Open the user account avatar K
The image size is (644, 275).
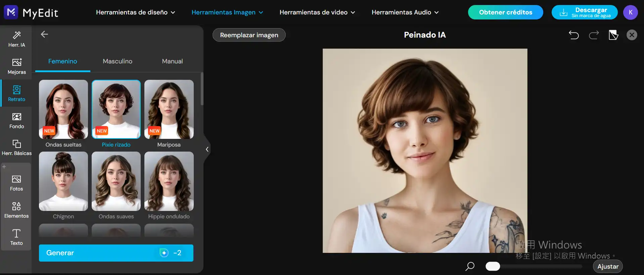pos(631,12)
